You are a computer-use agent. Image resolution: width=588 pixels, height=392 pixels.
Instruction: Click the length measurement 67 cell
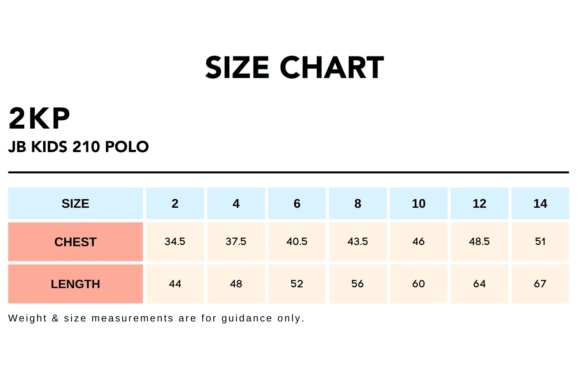click(540, 284)
